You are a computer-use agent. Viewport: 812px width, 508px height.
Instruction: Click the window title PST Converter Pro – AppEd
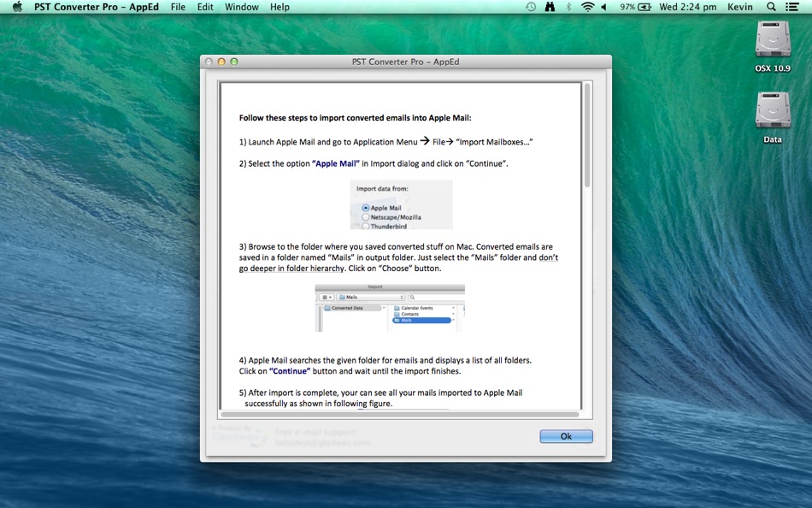pos(405,62)
